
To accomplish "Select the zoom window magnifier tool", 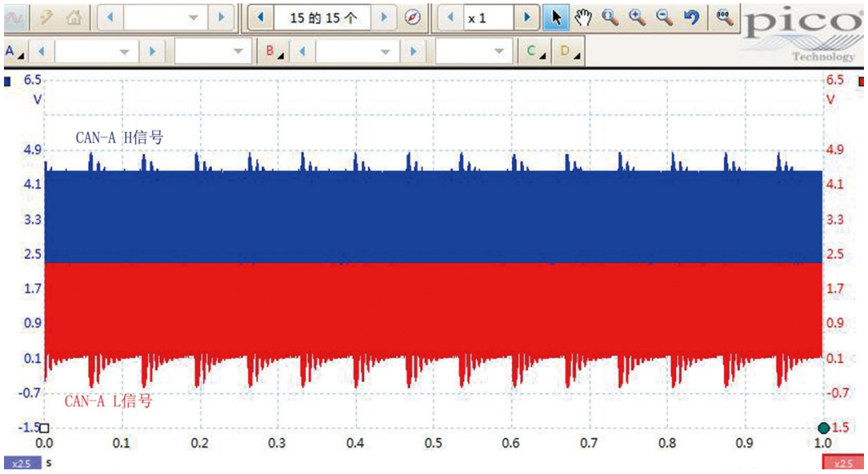I will 610,18.
